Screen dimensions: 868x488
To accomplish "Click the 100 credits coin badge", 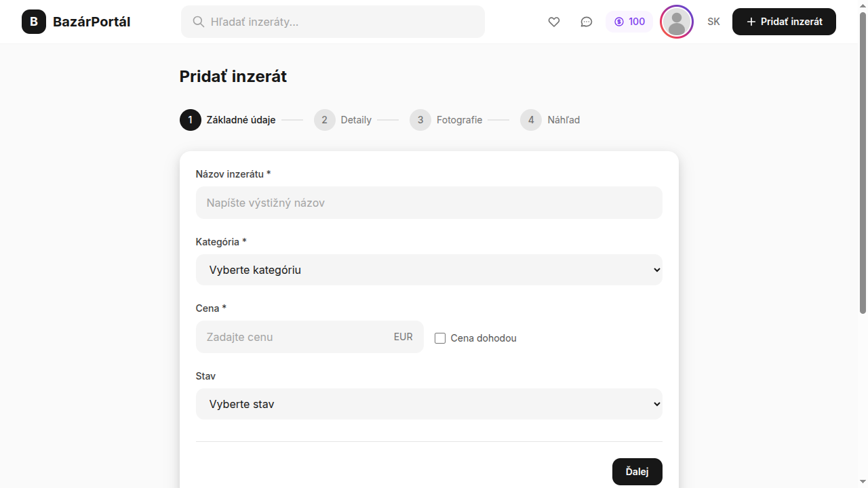I will 629,22.
